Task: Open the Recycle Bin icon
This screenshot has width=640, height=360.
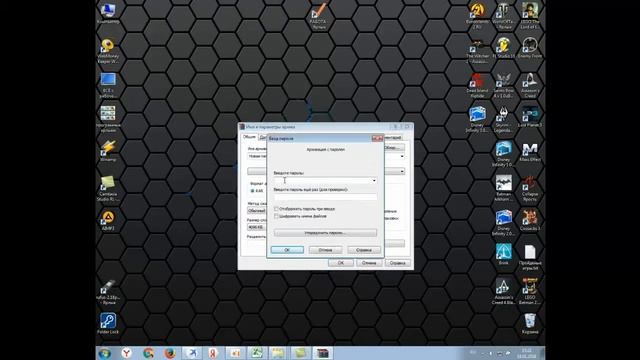Action: 530,324
